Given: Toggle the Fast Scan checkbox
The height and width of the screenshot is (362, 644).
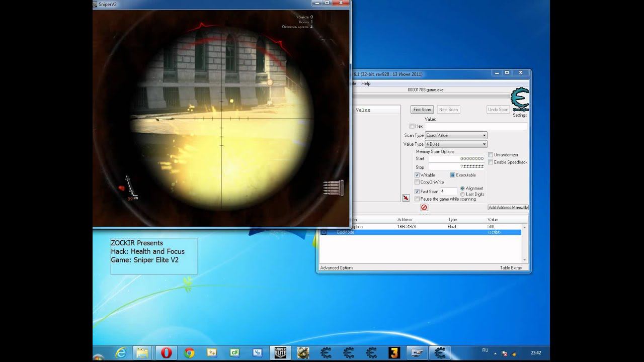Looking at the screenshot, I should point(417,192).
